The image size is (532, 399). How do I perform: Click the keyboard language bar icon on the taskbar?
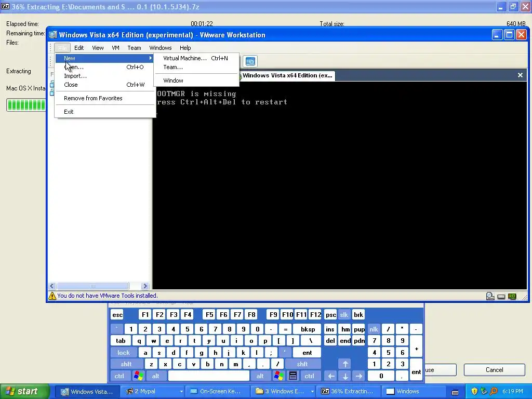tap(455, 392)
